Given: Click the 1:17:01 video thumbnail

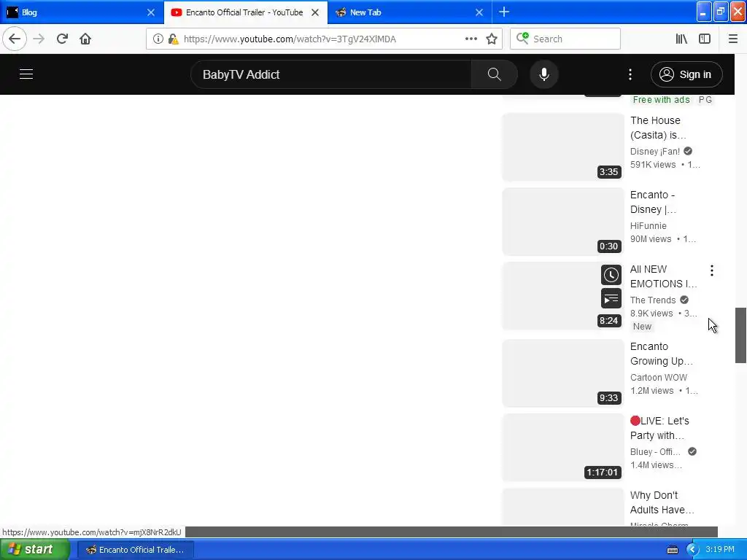Looking at the screenshot, I should (563, 448).
